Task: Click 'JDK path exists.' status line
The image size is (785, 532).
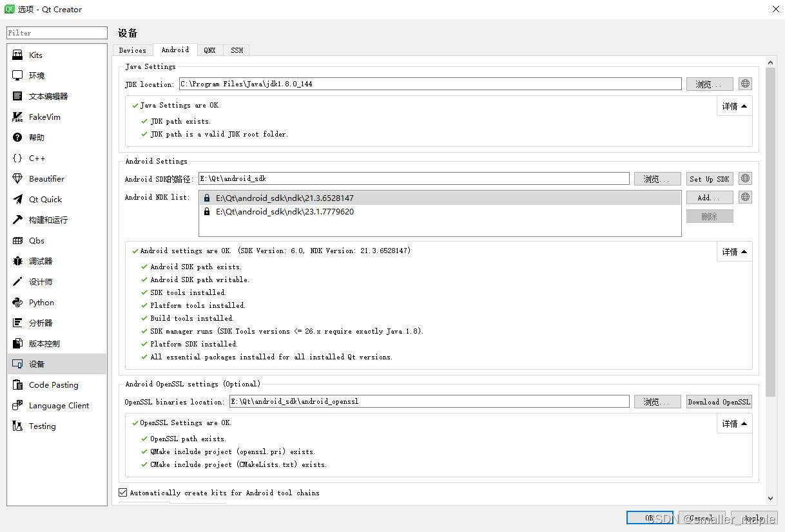Action: [x=180, y=121]
